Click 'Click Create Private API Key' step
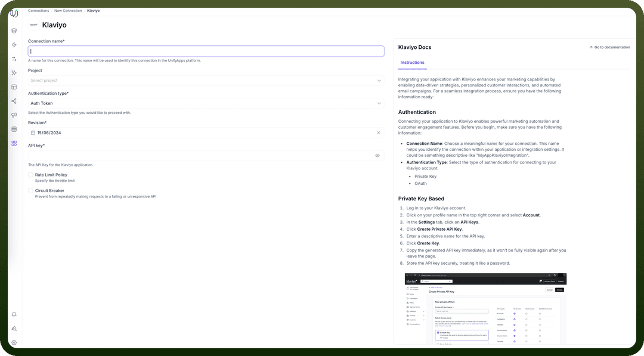The image size is (644, 356). 434,229
